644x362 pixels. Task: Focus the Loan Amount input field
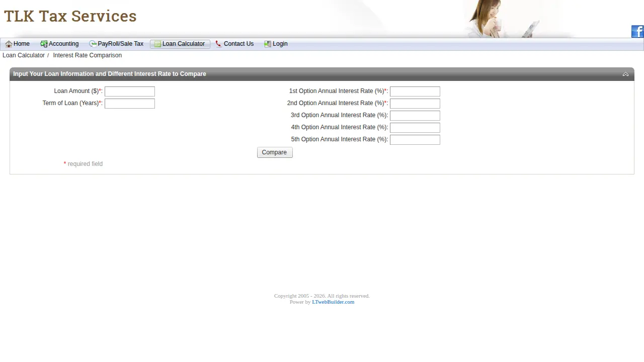[130, 92]
